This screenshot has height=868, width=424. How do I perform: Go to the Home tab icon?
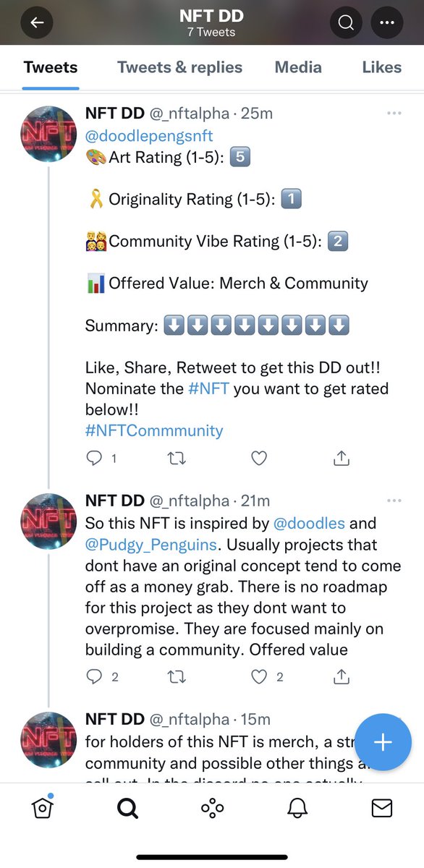point(43,807)
